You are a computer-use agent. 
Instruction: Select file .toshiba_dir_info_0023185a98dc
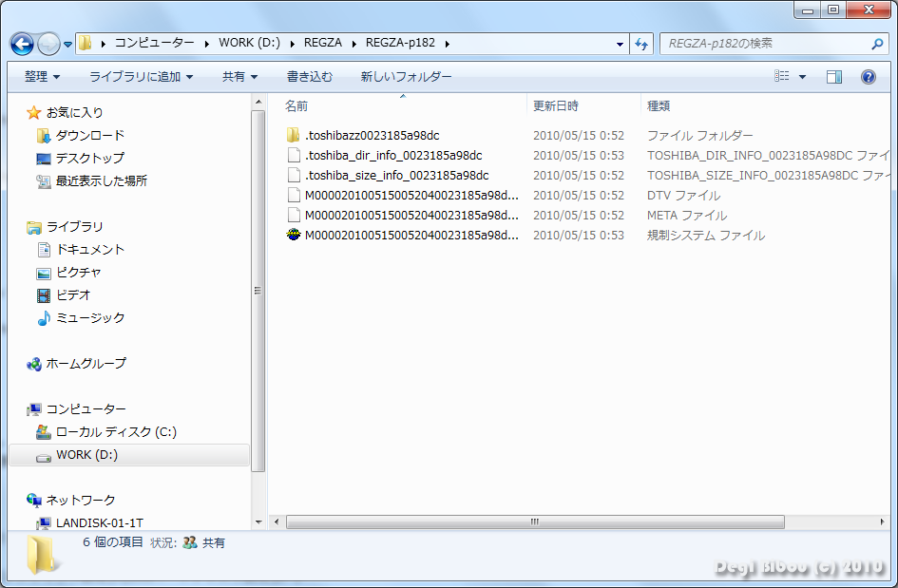(393, 156)
